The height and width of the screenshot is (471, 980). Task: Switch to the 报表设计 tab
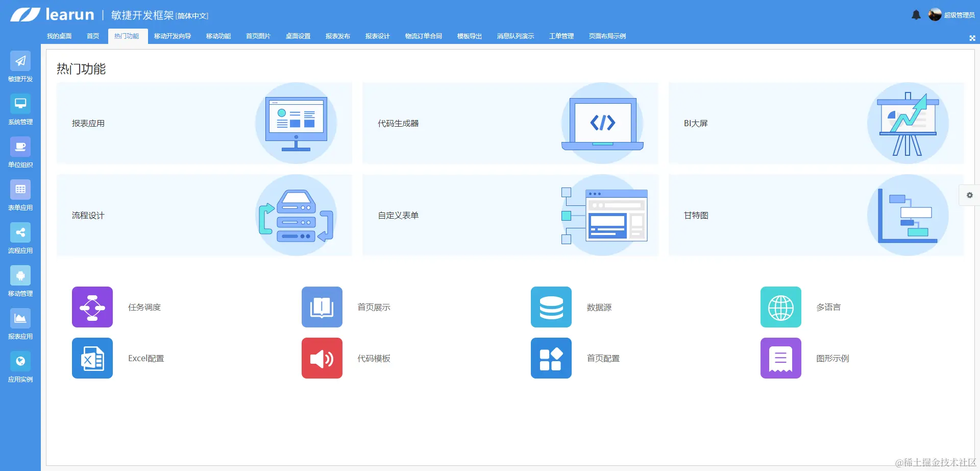378,36
